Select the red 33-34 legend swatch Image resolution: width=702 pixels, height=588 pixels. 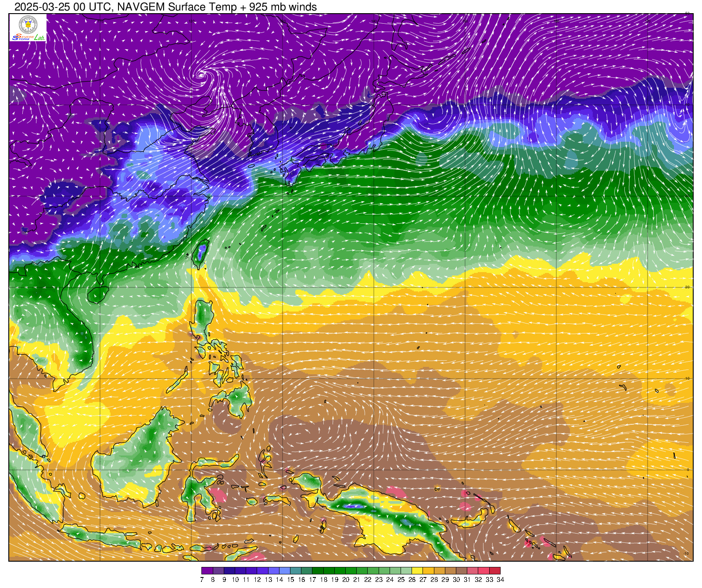(x=495, y=571)
